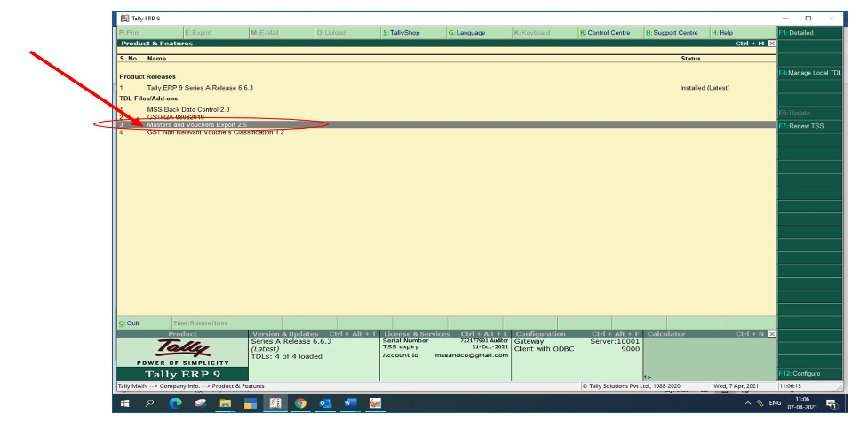Open Google Chrome from taskbar
This screenshot has height=429, width=868.
click(300, 403)
